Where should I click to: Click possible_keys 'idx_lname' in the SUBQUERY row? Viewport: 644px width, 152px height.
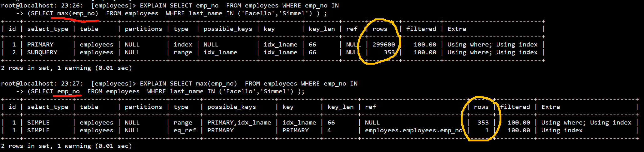tap(221, 52)
